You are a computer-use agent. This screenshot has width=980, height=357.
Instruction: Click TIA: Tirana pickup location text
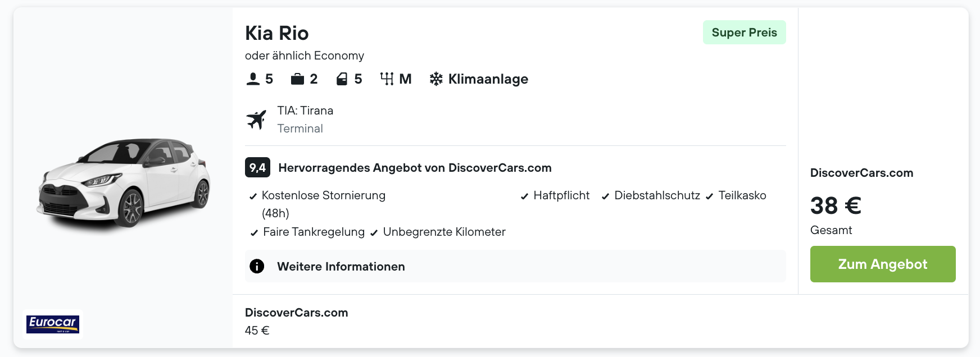tap(305, 111)
